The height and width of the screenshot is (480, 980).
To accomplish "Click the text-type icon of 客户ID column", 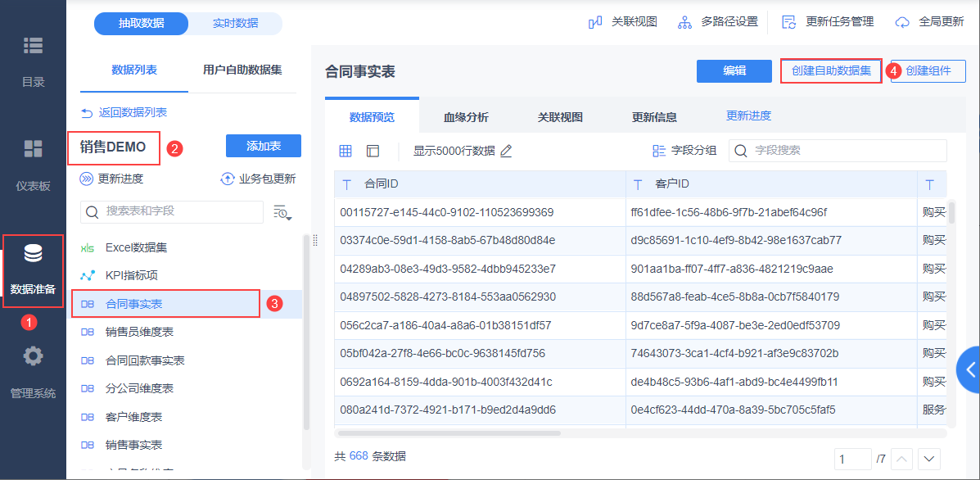I will click(638, 184).
